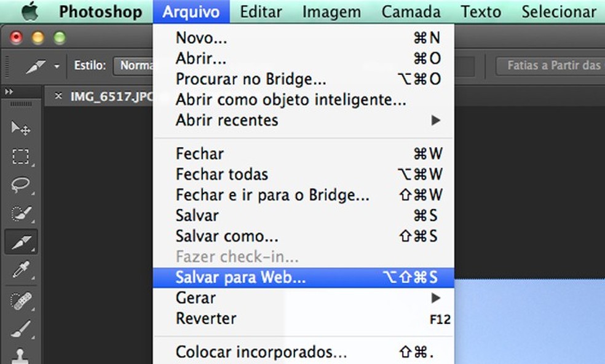Collapse the tools panel with the double arrows
The width and height of the screenshot is (605, 364).
(x=10, y=91)
